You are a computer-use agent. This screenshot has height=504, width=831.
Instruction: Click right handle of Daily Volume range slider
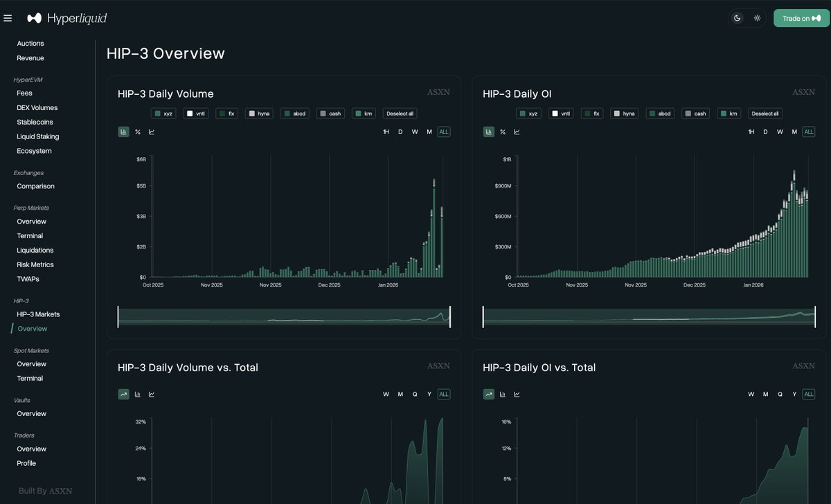[450, 316]
